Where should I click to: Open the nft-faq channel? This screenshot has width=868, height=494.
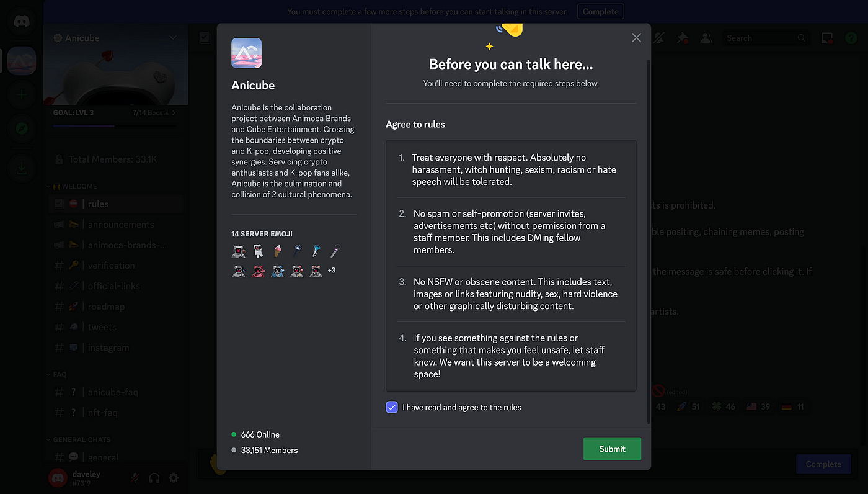click(x=116, y=413)
